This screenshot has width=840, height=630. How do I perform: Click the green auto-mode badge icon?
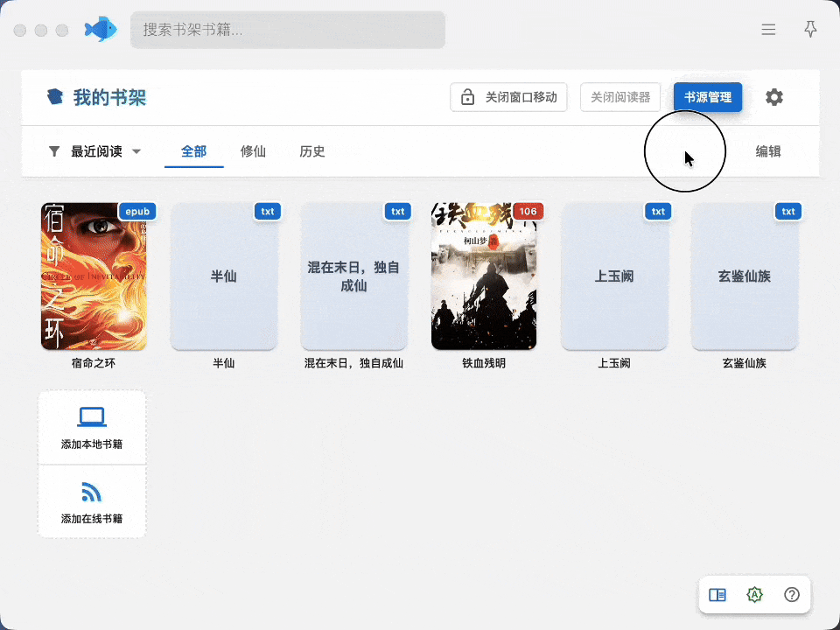754,595
